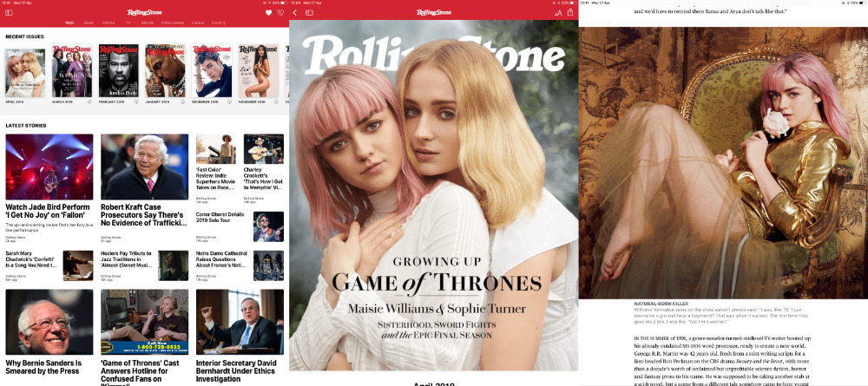Open the Country tab

(219, 23)
